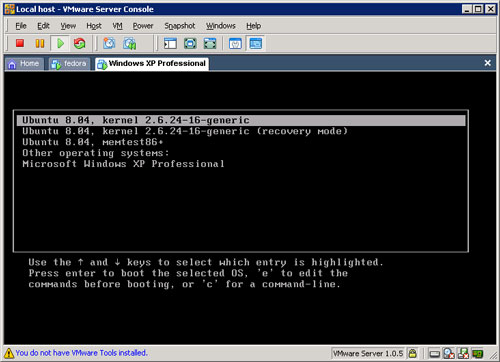Maximize the VMware Server Console window
This screenshot has height=362, width=500.
pos(478,9)
